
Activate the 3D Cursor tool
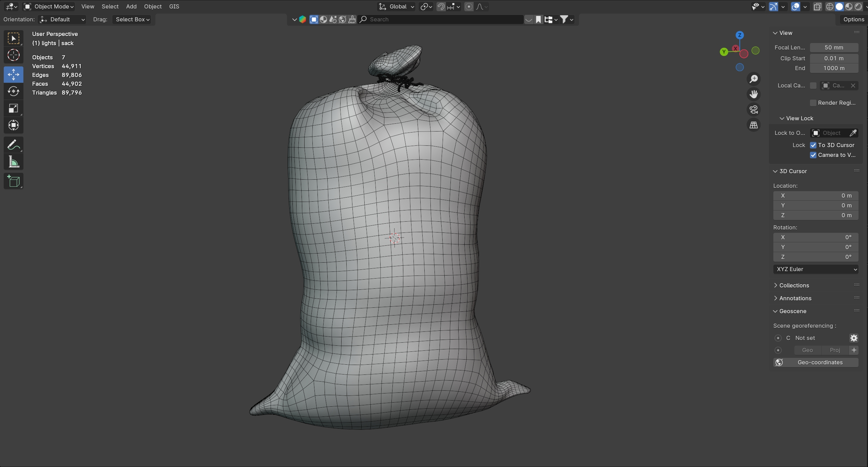[13, 55]
